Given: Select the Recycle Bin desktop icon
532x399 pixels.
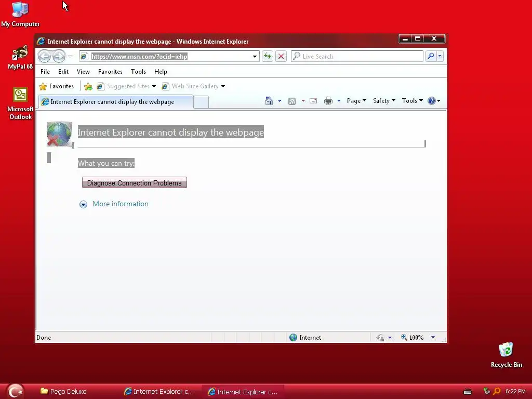Looking at the screenshot, I should click(x=506, y=355).
